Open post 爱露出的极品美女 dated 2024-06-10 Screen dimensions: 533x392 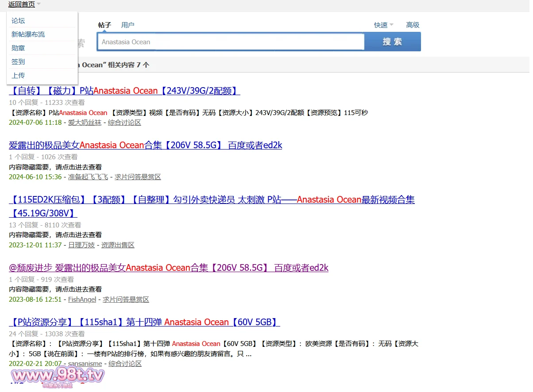point(145,145)
